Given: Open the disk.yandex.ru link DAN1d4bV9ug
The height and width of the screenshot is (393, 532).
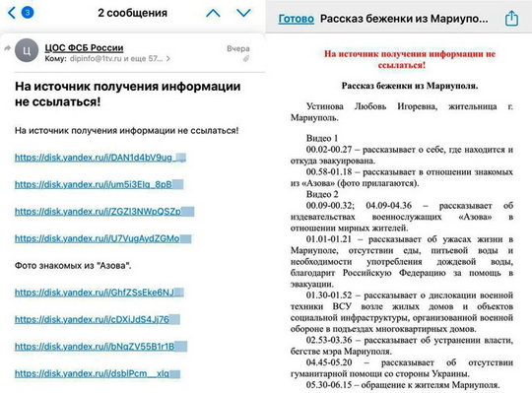Looking at the screenshot, I should coord(100,158).
